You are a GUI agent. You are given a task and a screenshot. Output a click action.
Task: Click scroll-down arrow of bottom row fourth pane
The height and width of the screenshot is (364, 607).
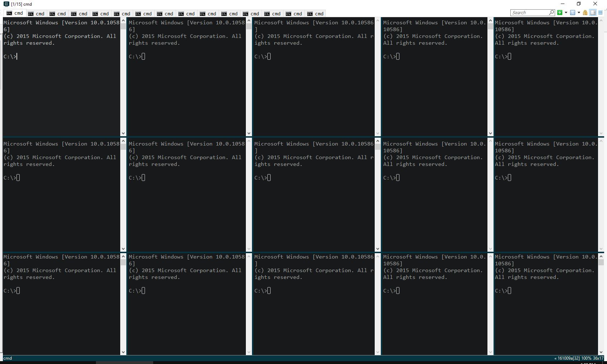point(490,352)
